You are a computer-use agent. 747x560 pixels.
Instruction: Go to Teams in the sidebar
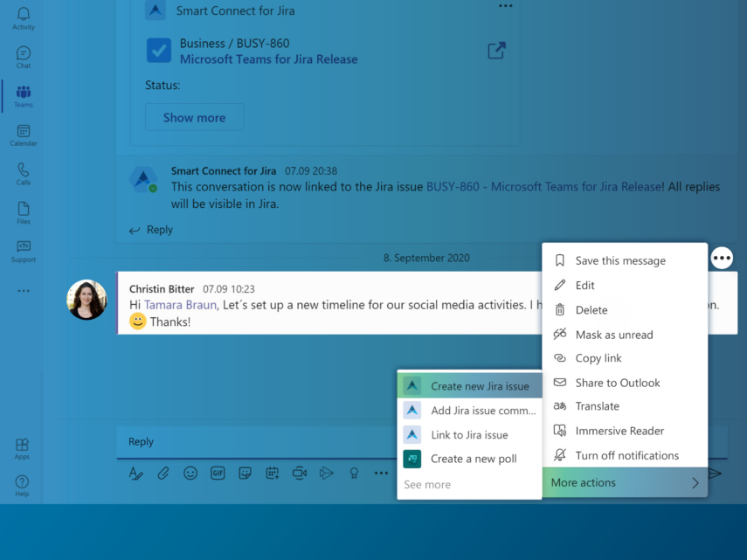(24, 97)
